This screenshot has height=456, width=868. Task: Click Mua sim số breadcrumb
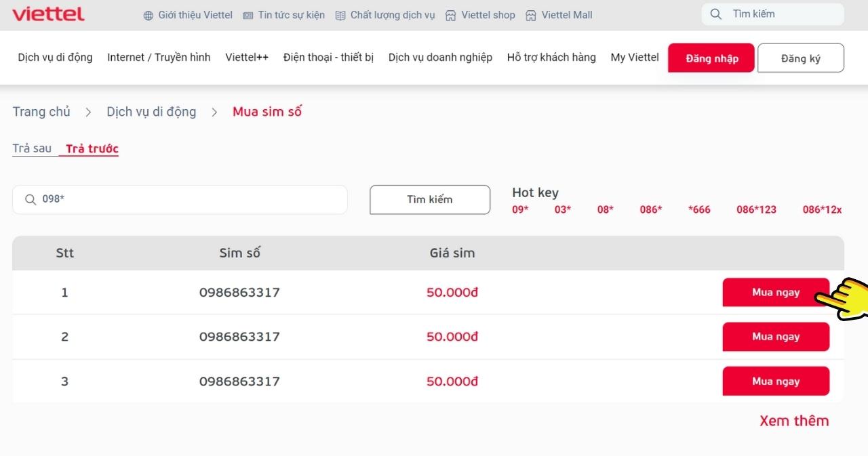coord(267,112)
